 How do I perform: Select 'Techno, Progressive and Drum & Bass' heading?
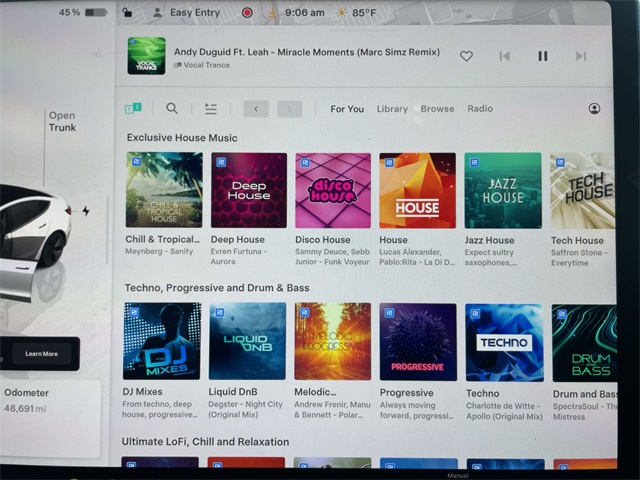217,288
